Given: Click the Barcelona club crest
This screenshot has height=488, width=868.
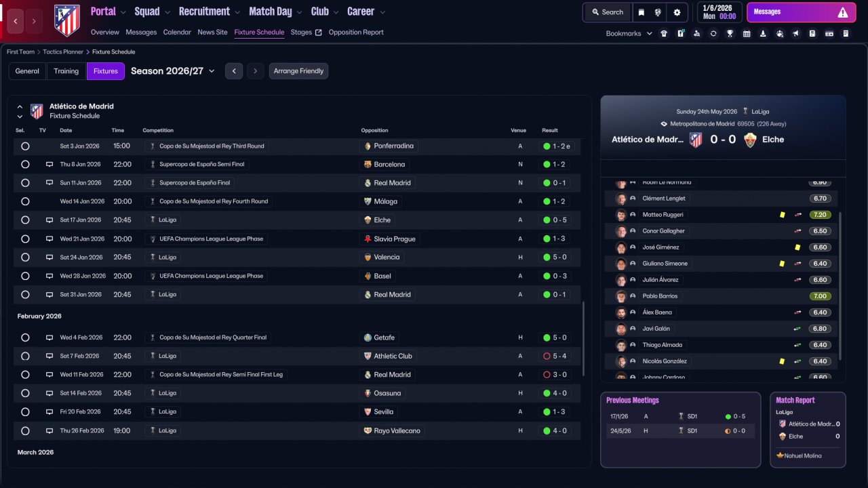Looking at the screenshot, I should coord(368,164).
